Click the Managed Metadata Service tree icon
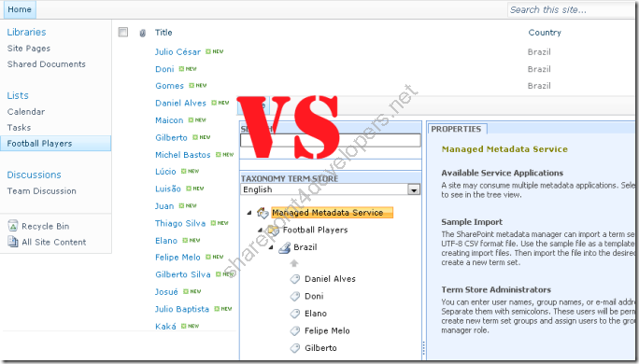The width and height of the screenshot is (639, 364). [x=263, y=212]
